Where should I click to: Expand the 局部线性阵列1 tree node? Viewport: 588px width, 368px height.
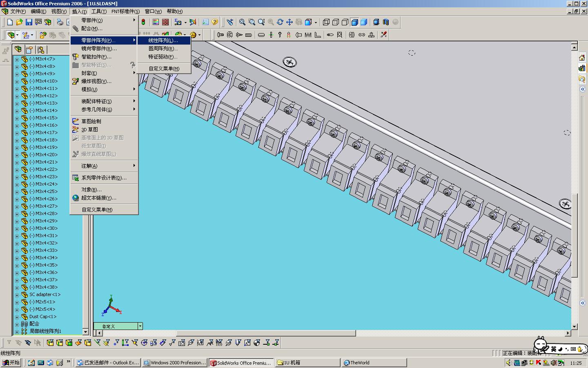click(x=17, y=332)
